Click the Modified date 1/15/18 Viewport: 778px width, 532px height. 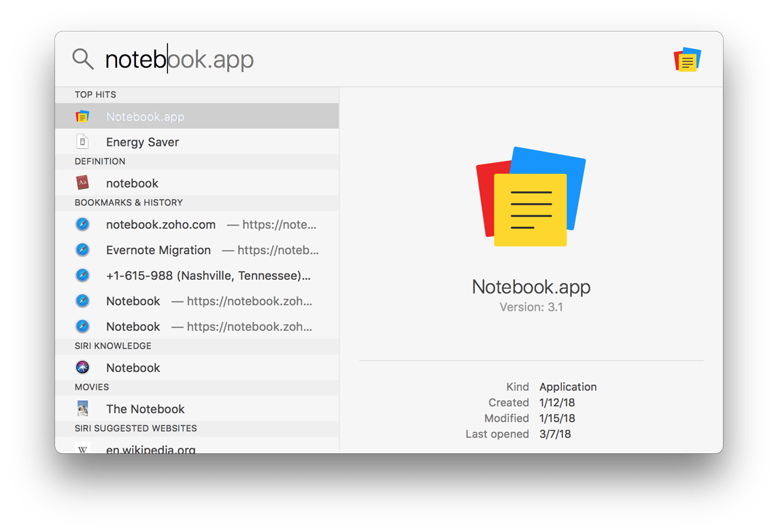coord(557,419)
